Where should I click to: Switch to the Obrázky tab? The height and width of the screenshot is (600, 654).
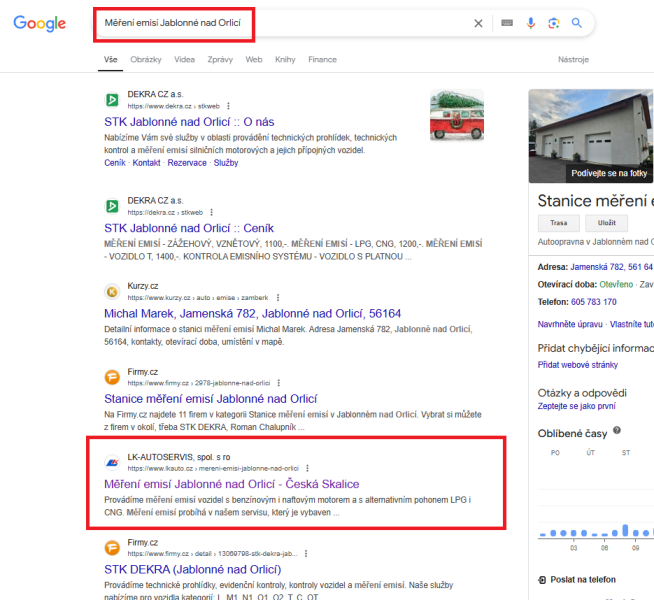click(146, 59)
